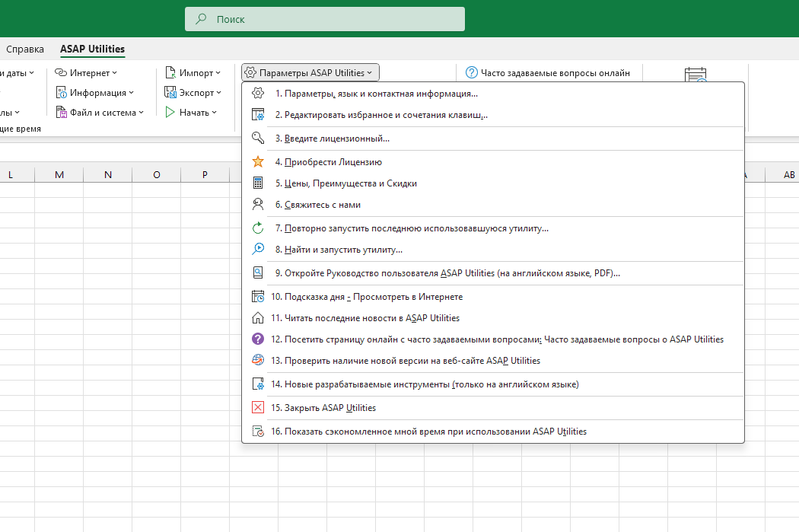The image size is (799, 532).
Task: Click the icon of item 14 new tools
Action: tap(258, 384)
